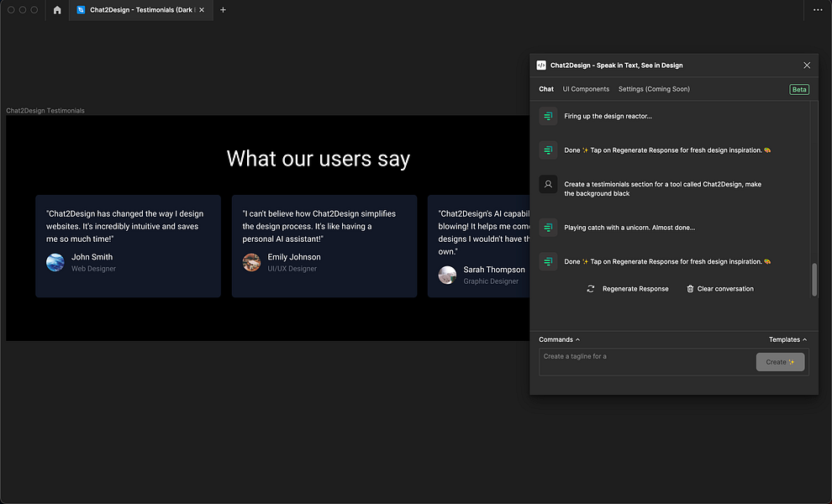The width and height of the screenshot is (832, 504).
Task: Click the bot icon next to 'Playing catch with a unicorn'
Action: 547,227
